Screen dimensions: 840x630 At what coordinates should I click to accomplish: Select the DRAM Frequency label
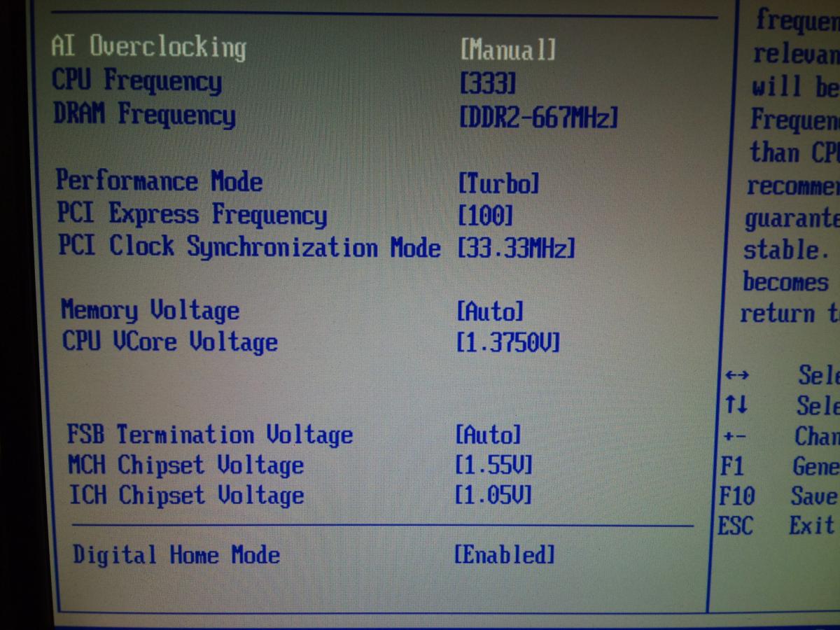coord(144,114)
